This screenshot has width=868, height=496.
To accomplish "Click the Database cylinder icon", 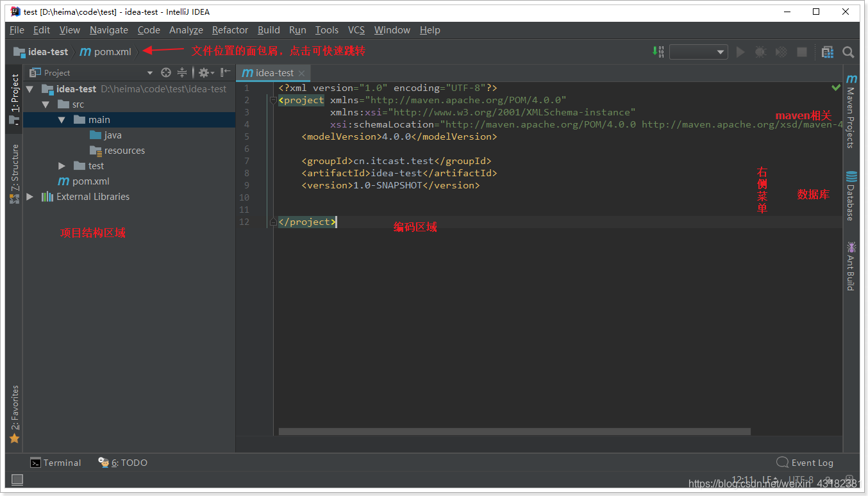I will click(x=851, y=177).
